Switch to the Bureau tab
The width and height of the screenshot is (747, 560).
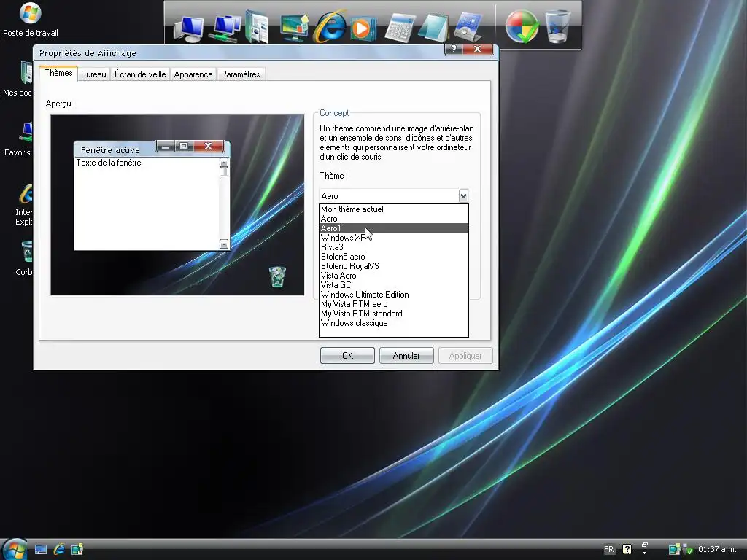click(x=93, y=74)
